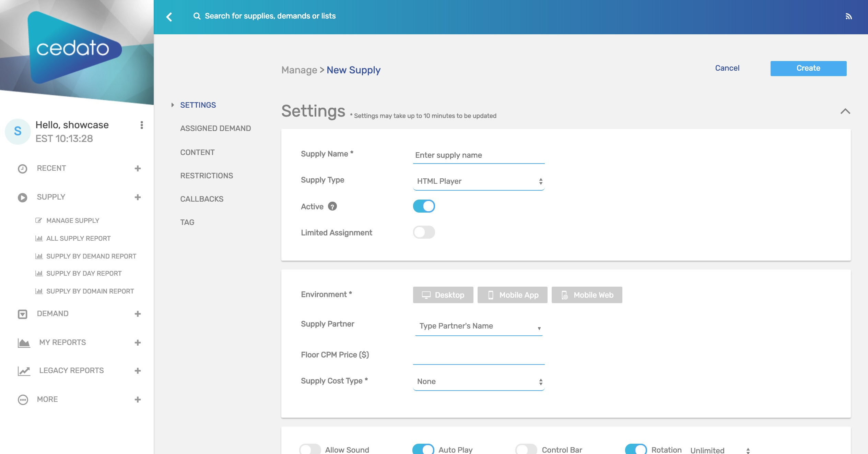The height and width of the screenshot is (454, 868).
Task: Click the Create button
Action: [x=808, y=68]
